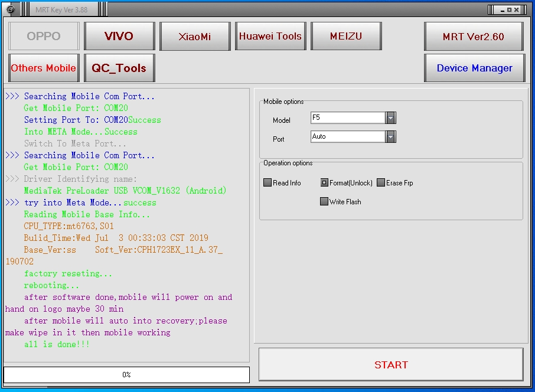535x392 pixels.
Task: Click the Port field showing Auto
Action: (x=348, y=136)
